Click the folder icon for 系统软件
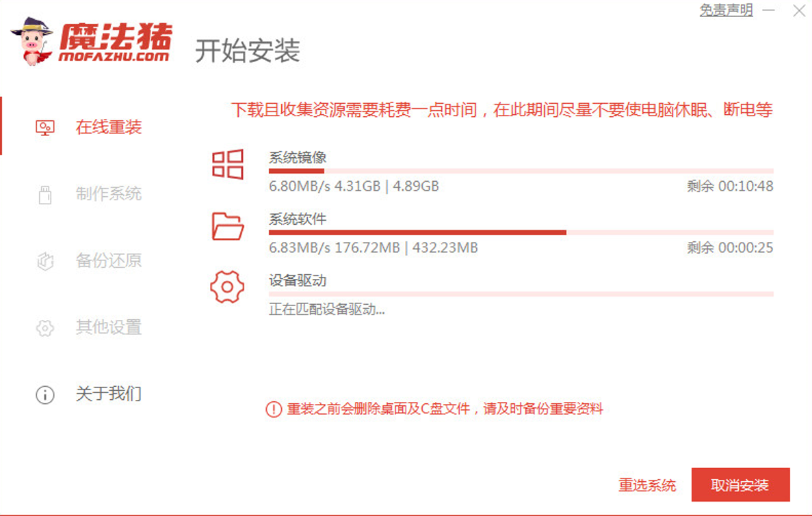Viewport: 812px width, 516px height. tap(228, 226)
